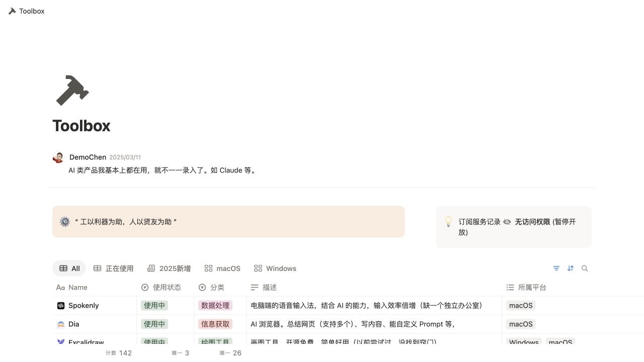
Task: Switch to the macOS view tab
Action: 222,268
